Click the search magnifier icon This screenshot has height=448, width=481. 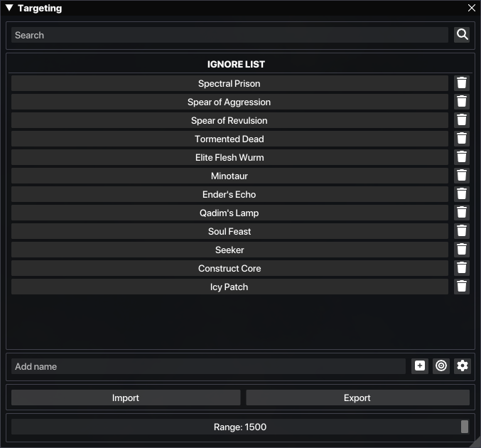[462, 35]
